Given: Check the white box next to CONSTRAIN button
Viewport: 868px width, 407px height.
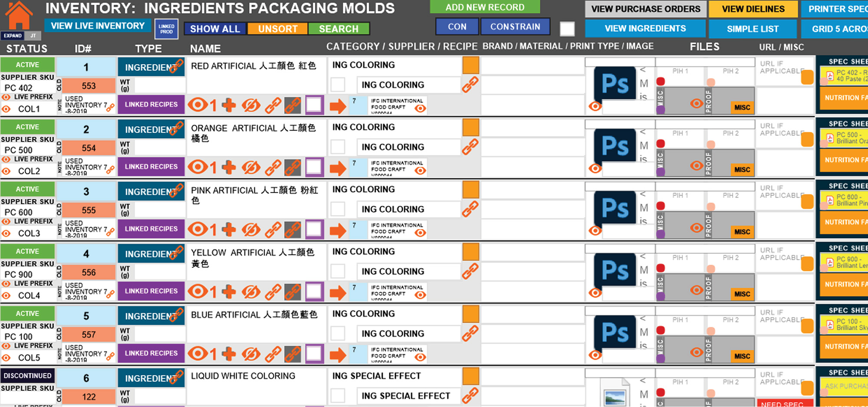Looking at the screenshot, I should pos(567,29).
